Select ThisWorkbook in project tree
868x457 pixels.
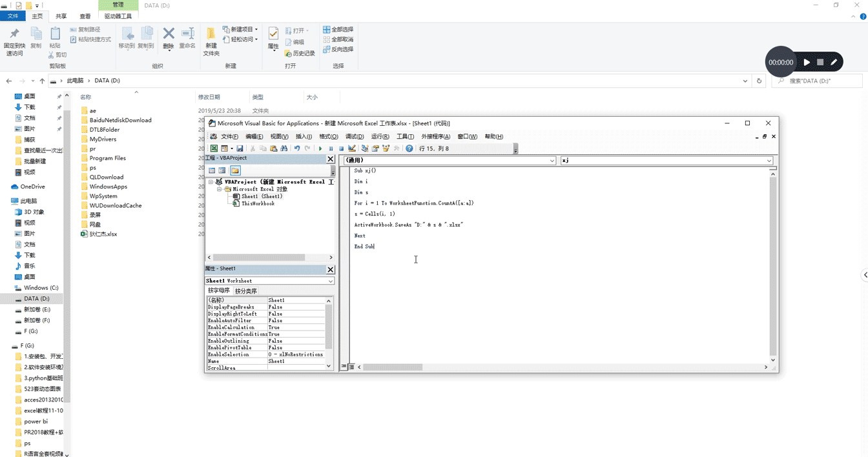click(258, 203)
